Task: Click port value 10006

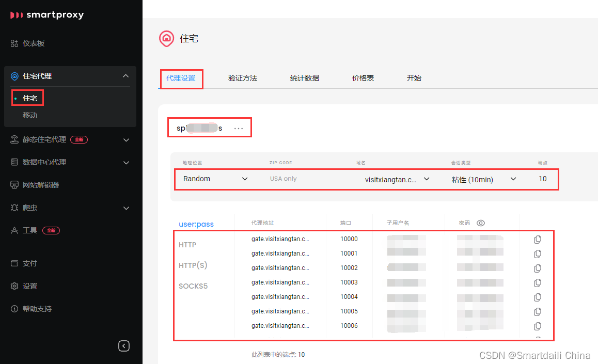Action: [349, 326]
